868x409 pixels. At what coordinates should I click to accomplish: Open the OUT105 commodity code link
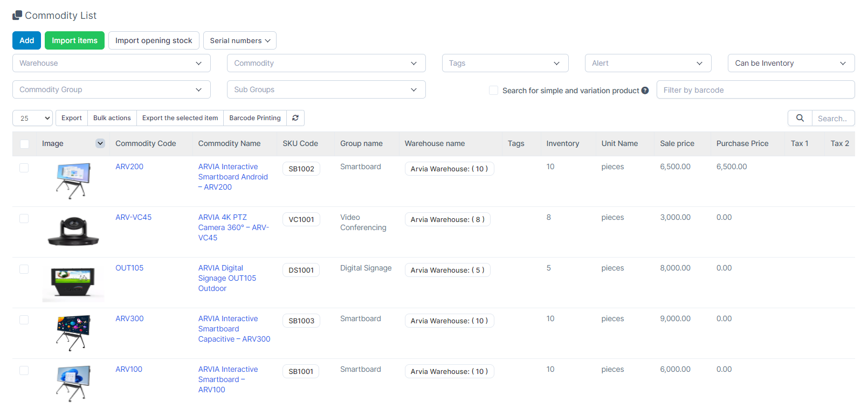(x=129, y=268)
